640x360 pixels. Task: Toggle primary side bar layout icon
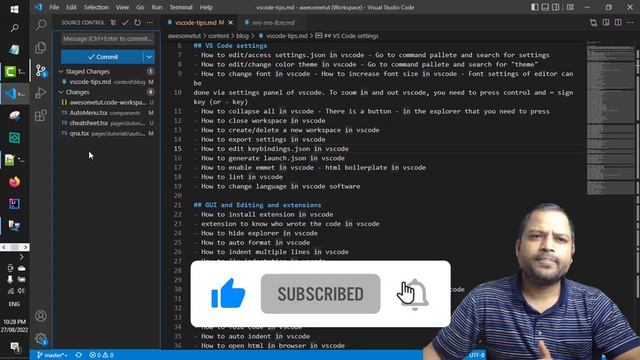(535, 7)
